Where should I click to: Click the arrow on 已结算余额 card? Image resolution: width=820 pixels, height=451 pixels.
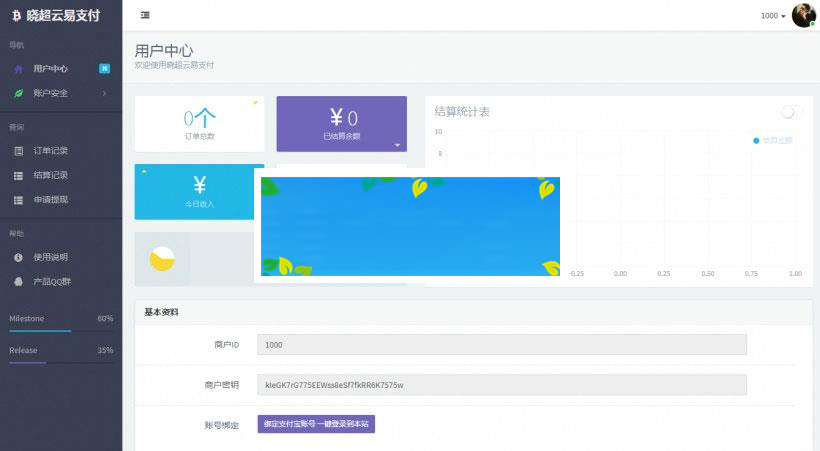coord(397,144)
